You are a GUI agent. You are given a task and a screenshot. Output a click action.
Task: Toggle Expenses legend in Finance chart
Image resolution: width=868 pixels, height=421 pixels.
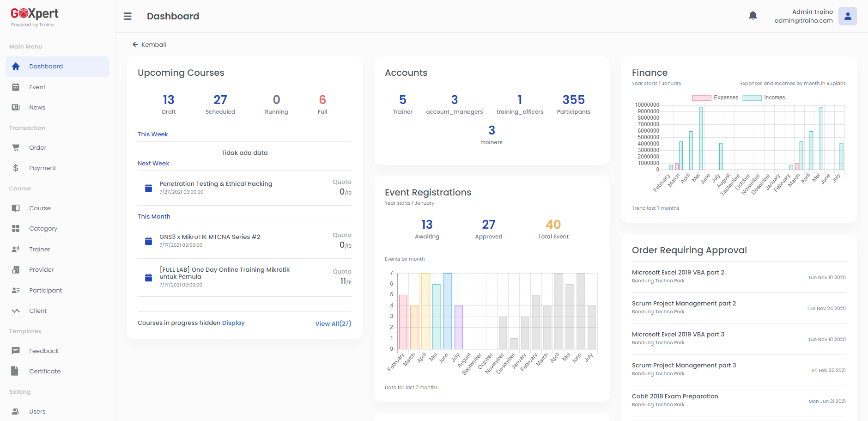pos(715,98)
